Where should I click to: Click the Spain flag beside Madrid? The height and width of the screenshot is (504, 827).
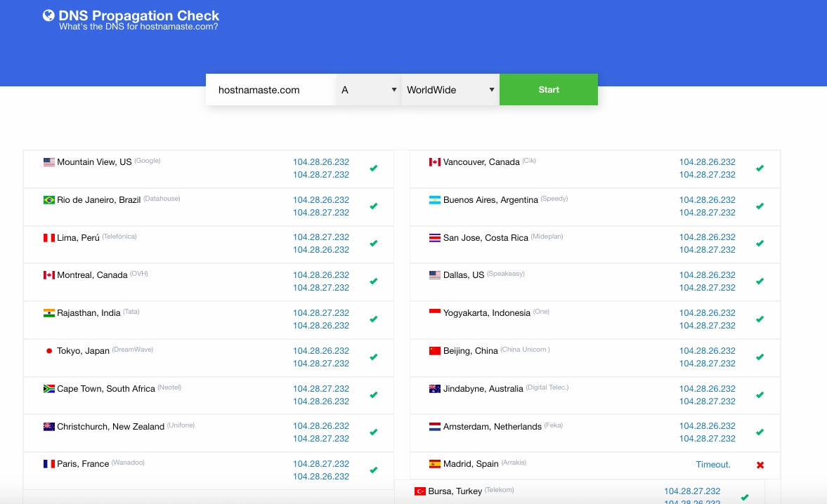pos(435,464)
